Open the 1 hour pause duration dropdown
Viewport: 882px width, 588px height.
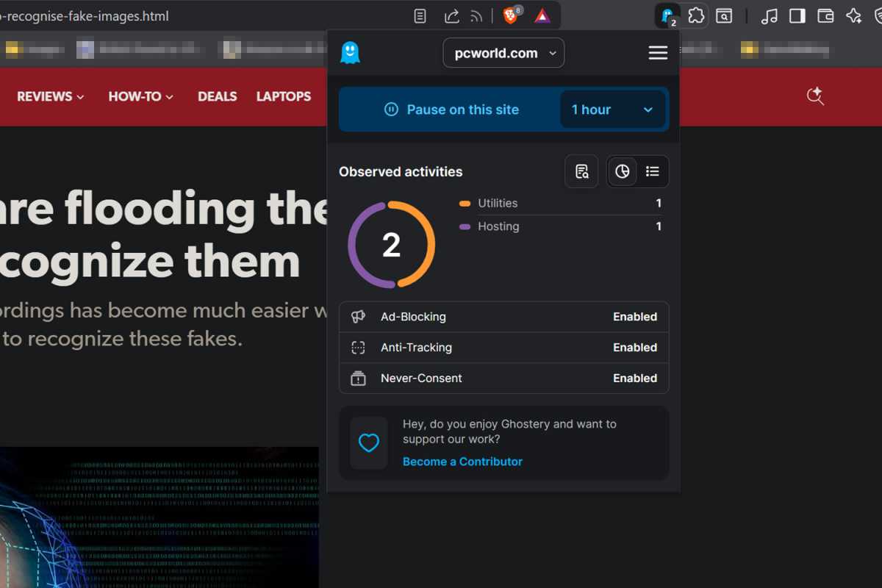[x=612, y=110]
